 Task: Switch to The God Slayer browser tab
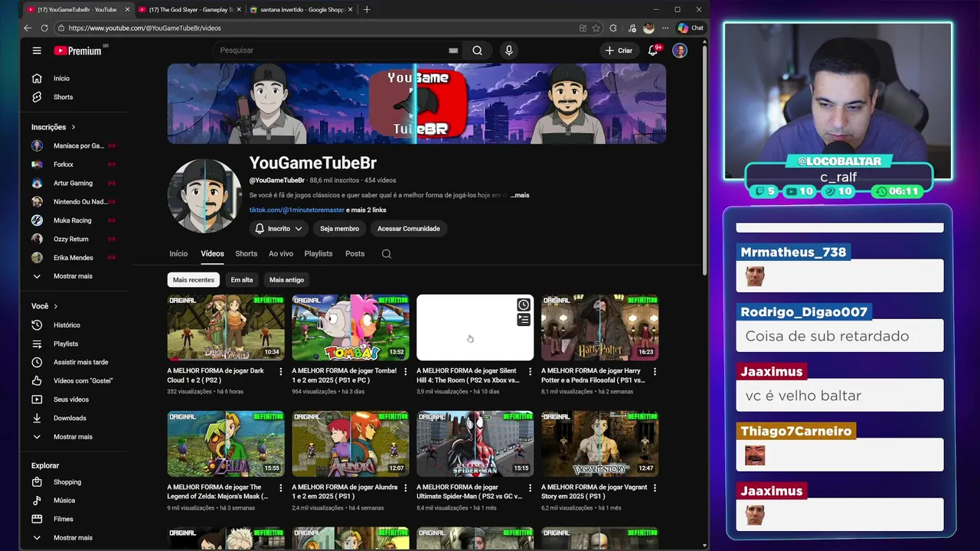click(189, 10)
